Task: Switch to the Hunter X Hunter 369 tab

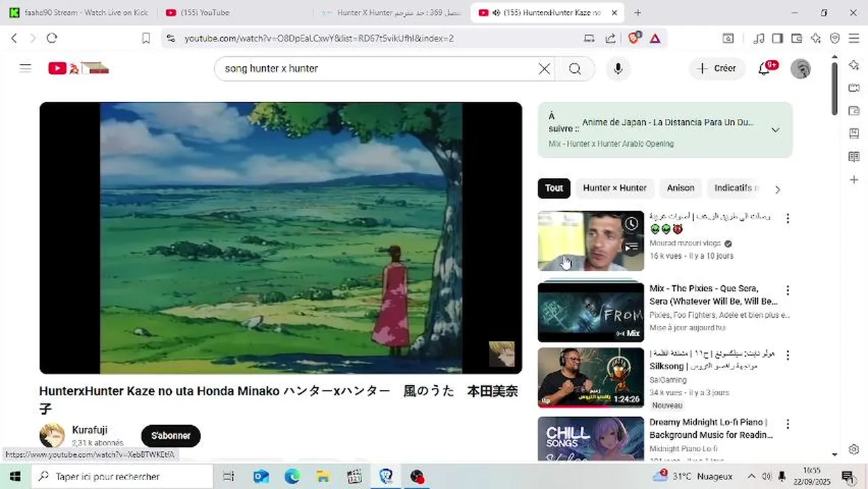Action: coord(392,13)
